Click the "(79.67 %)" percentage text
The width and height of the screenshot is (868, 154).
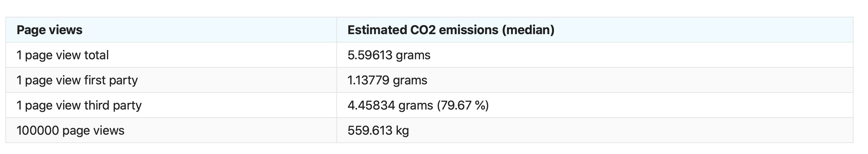(463, 105)
